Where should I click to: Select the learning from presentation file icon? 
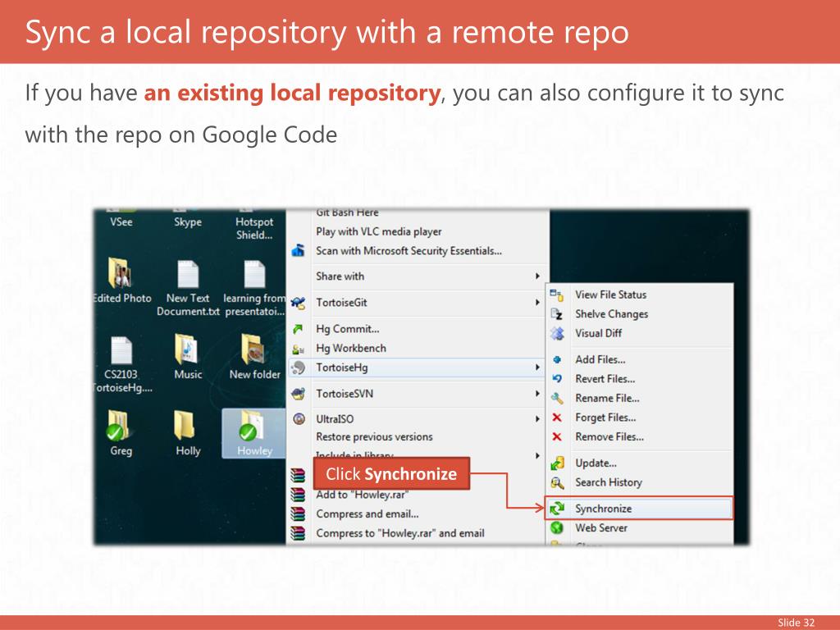(254, 288)
